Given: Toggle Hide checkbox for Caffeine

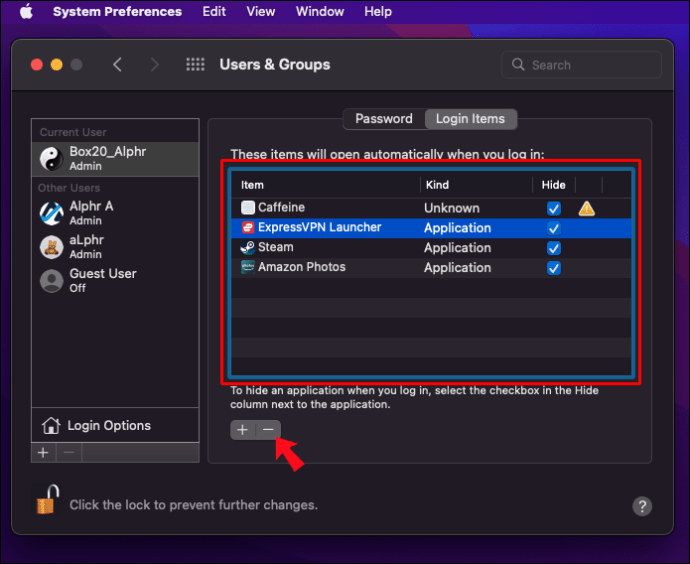Looking at the screenshot, I should point(554,208).
